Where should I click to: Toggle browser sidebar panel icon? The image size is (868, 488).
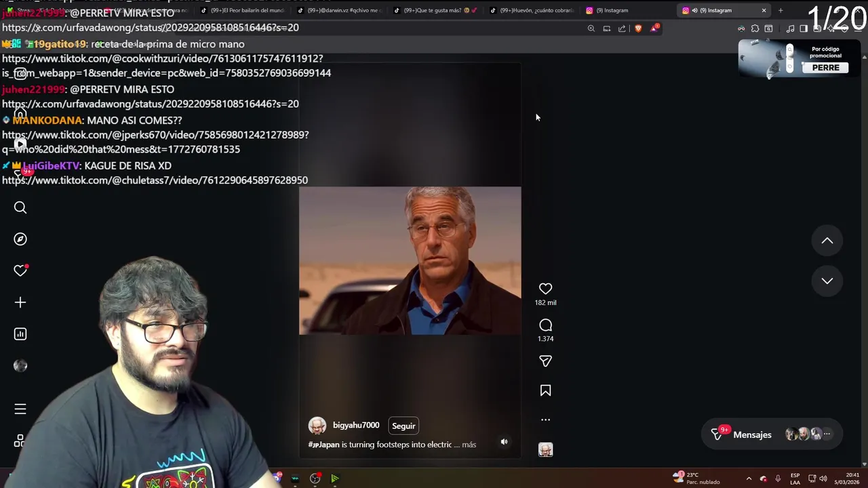[804, 28]
